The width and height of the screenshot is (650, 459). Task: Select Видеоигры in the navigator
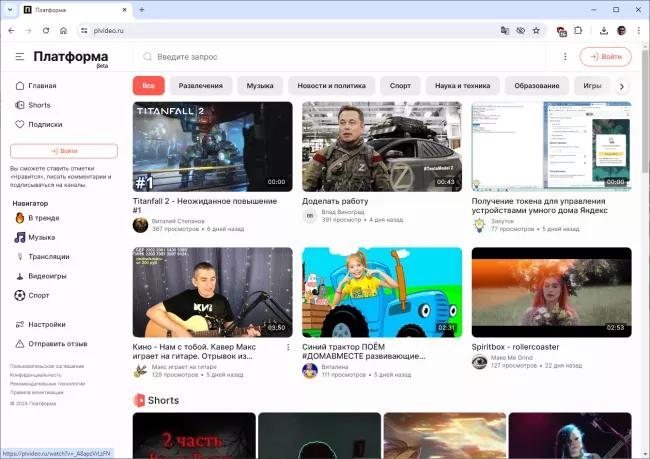tap(47, 276)
